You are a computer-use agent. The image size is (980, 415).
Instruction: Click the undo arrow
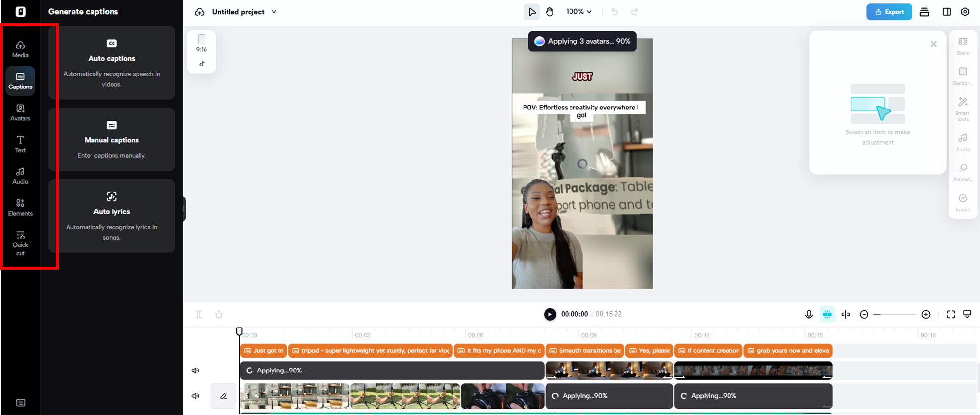click(615, 12)
